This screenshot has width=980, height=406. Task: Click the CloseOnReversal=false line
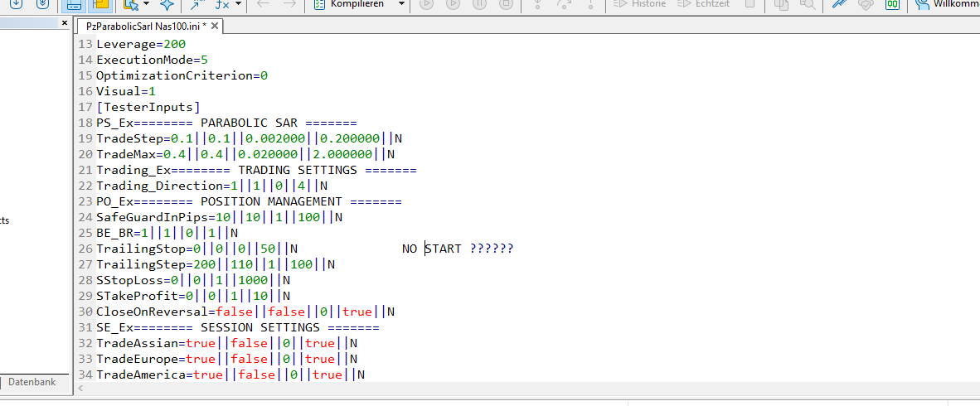tap(245, 311)
